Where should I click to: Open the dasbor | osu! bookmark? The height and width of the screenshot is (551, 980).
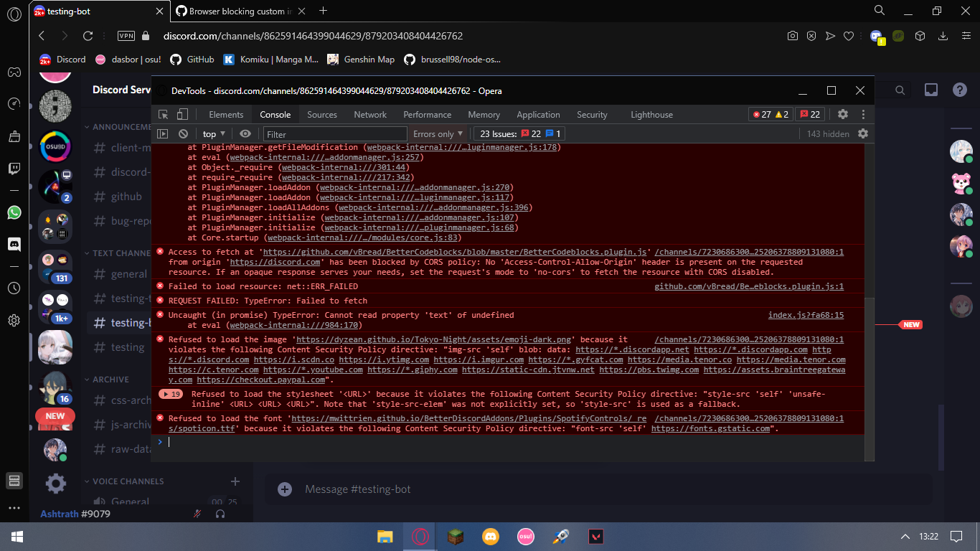click(126, 60)
